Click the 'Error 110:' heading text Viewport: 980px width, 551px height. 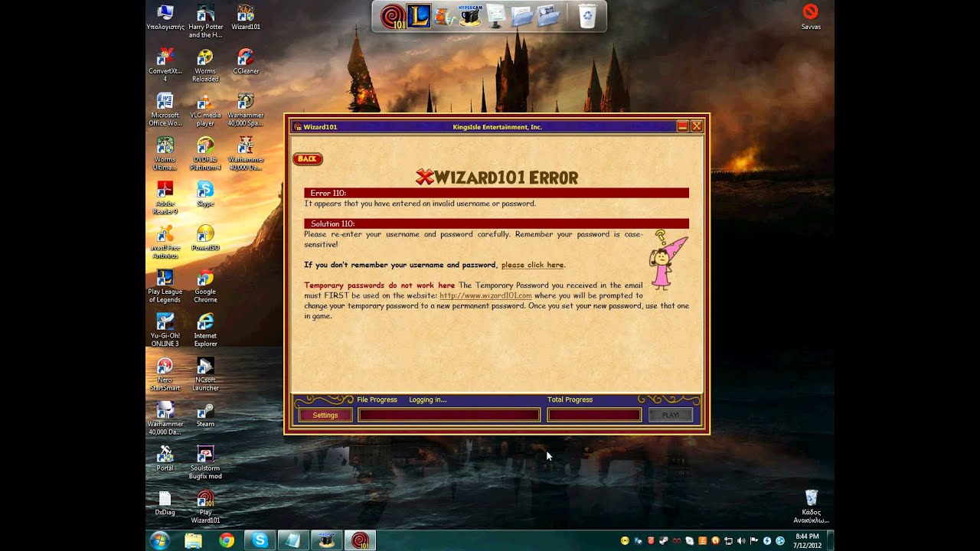click(x=328, y=194)
